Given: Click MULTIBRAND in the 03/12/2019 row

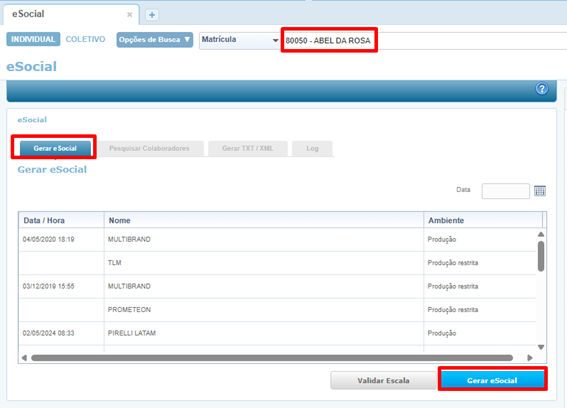Looking at the screenshot, I should click(129, 286).
